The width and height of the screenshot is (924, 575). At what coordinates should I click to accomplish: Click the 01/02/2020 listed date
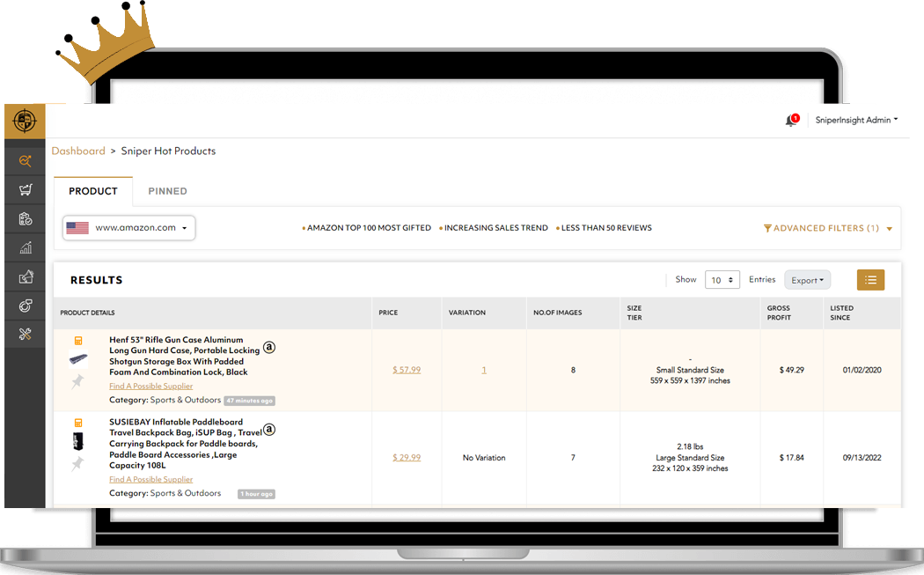[x=862, y=370]
